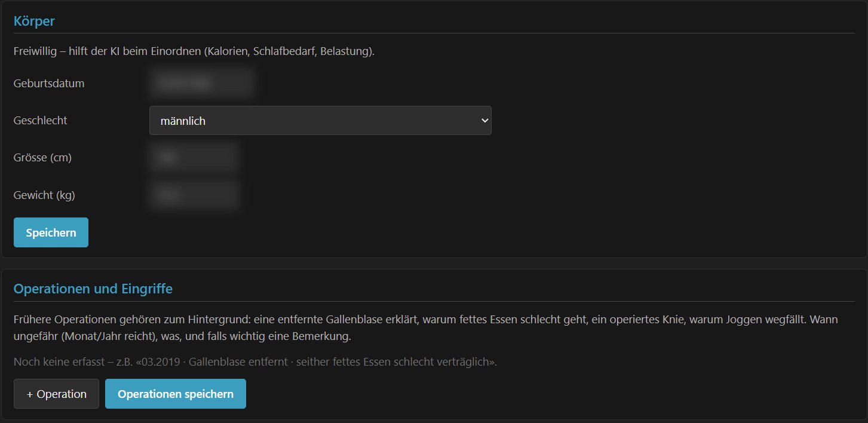Open the Geschlecht dropdown showing männlich
This screenshot has height=423, width=868.
pos(320,121)
